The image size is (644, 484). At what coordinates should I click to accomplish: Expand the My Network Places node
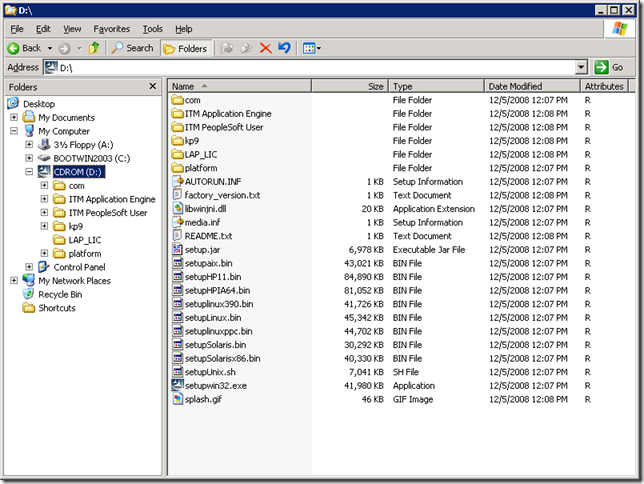(x=14, y=281)
